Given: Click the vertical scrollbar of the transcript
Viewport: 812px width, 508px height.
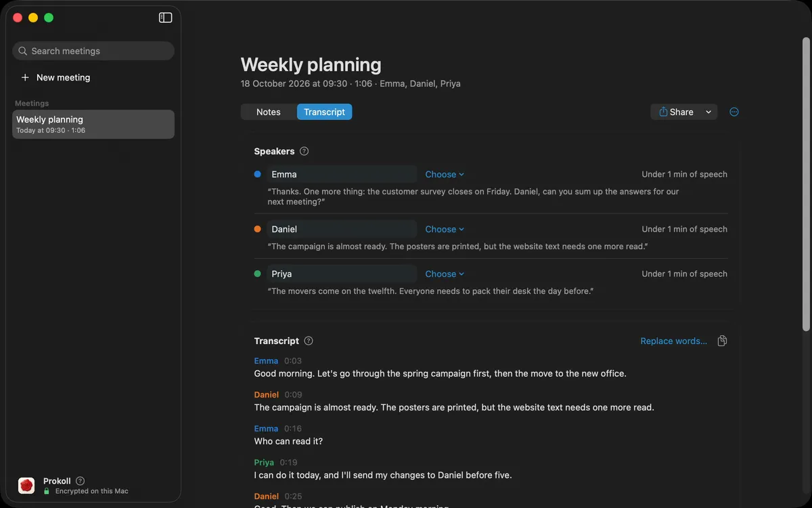Looking at the screenshot, I should pos(806,183).
